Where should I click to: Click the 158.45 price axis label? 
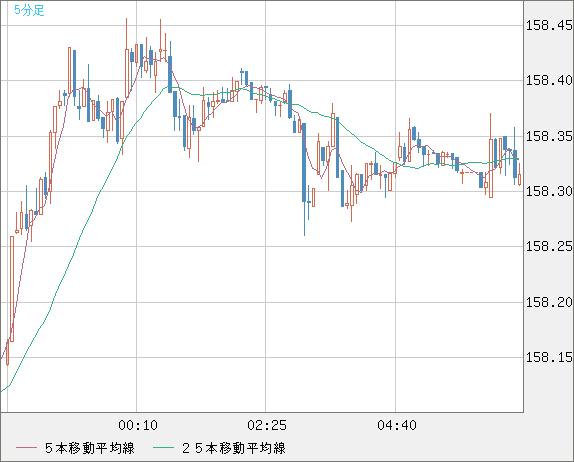549,25
